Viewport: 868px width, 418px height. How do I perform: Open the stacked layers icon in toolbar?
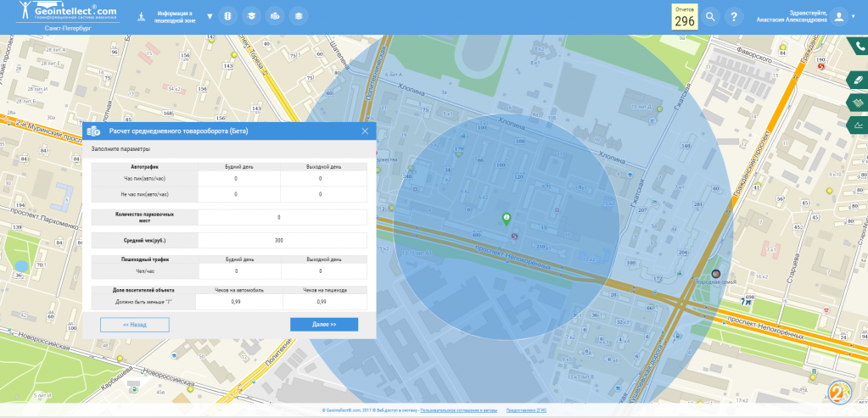(x=297, y=16)
